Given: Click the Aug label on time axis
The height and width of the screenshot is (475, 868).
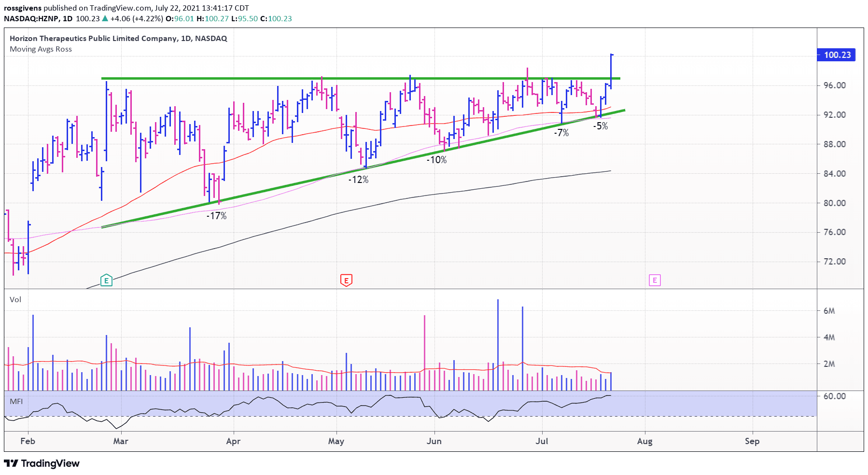Looking at the screenshot, I should pyautogui.click(x=644, y=441).
